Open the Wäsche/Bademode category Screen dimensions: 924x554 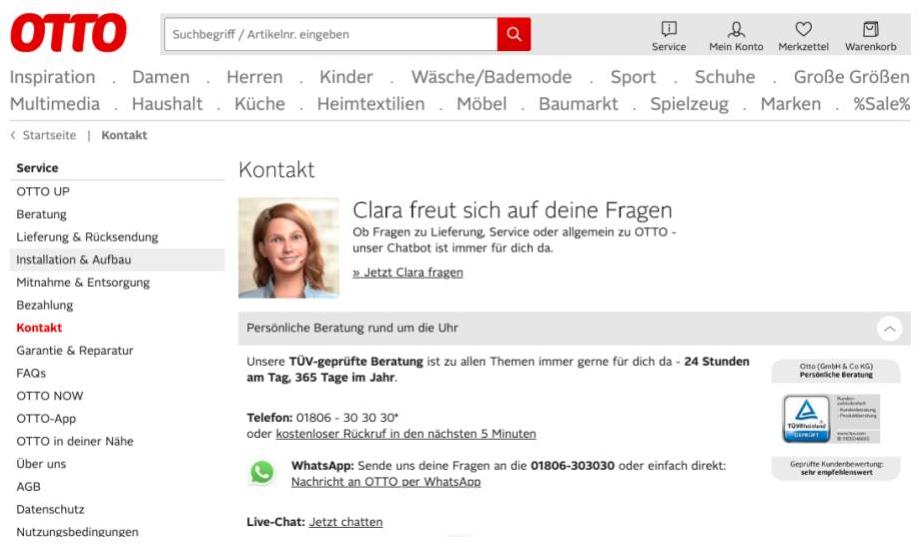(491, 77)
